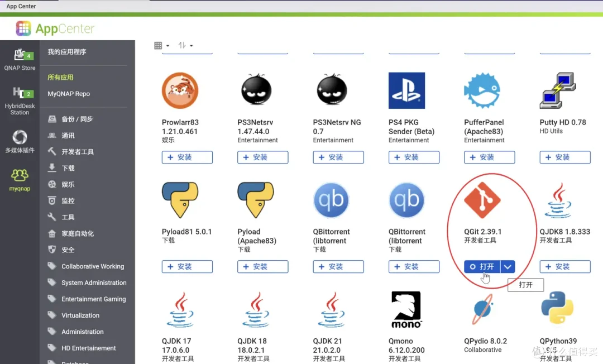
Task: Open HybridDesk Station section
Action: [20, 100]
